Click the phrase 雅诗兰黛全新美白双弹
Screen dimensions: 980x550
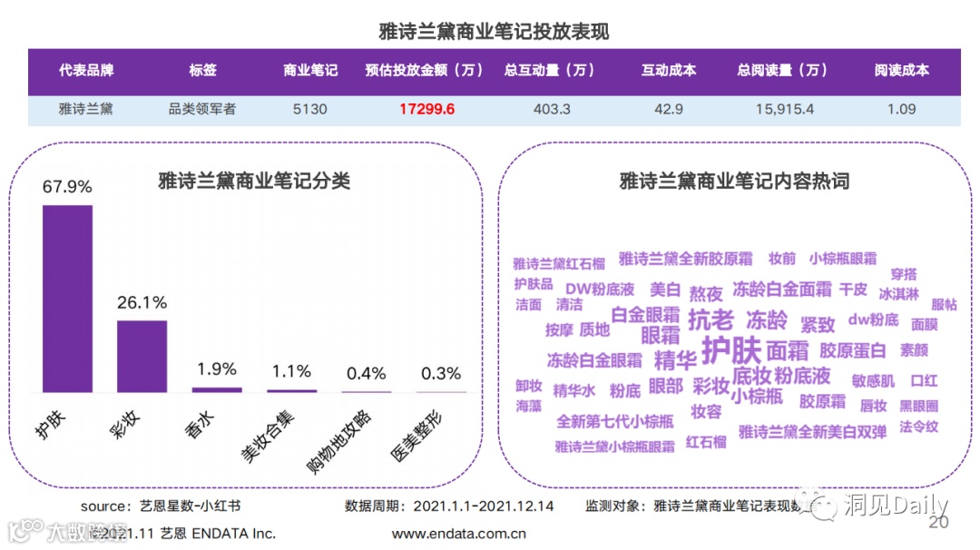coord(812,432)
